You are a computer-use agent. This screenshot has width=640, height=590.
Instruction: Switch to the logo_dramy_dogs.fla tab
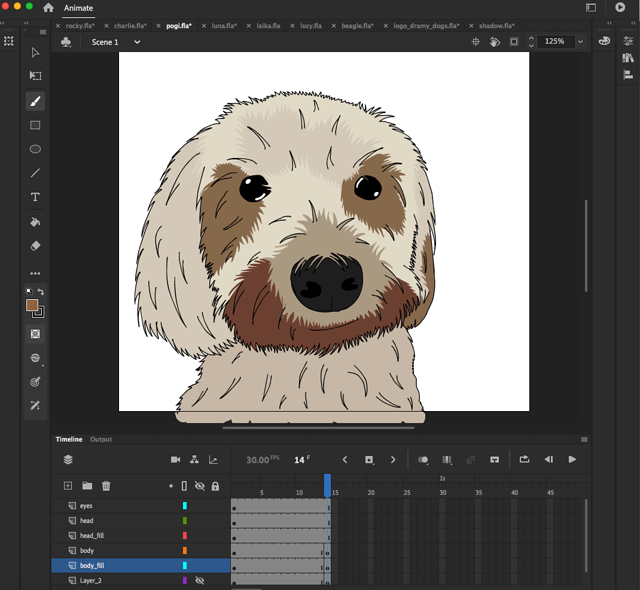(427, 26)
